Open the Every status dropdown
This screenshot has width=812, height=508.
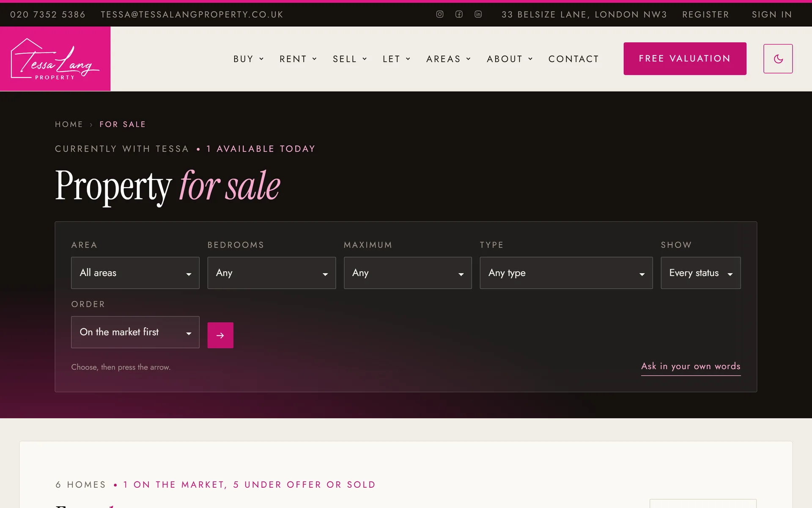point(701,273)
